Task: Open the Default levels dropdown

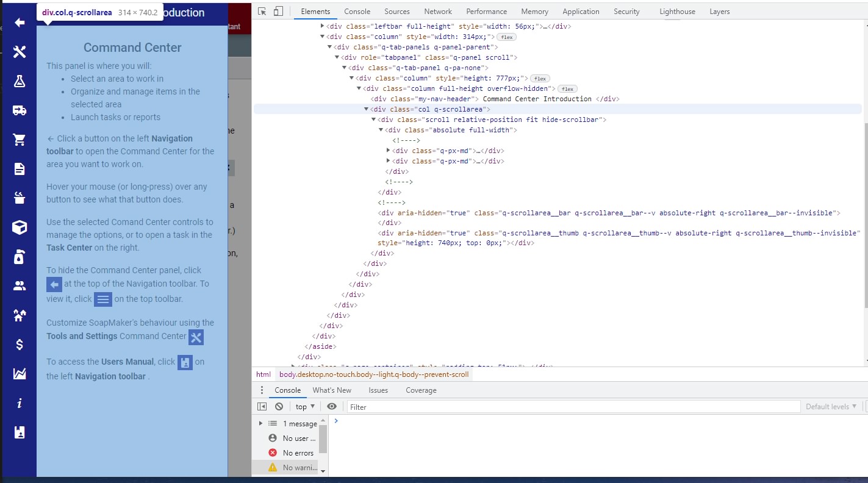Action: point(831,406)
